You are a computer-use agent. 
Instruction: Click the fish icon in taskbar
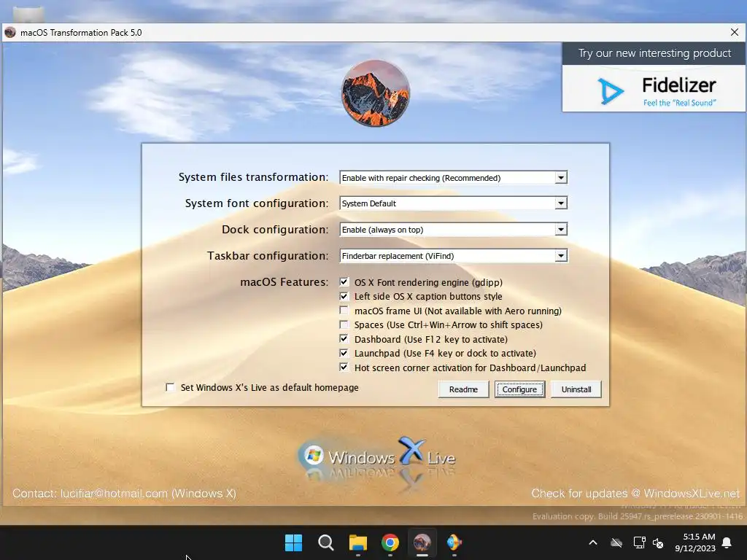(454, 542)
